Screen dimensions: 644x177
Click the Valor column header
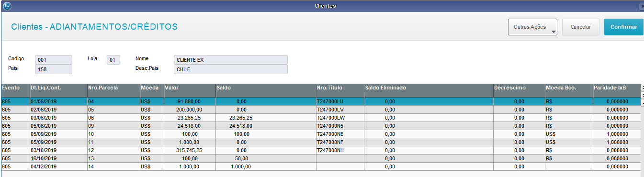point(190,91)
